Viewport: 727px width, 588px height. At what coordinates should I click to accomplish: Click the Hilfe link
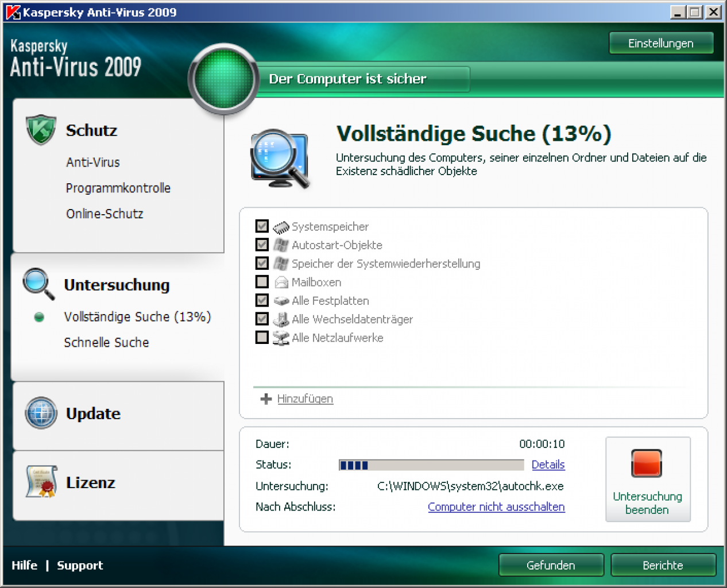coord(24,565)
